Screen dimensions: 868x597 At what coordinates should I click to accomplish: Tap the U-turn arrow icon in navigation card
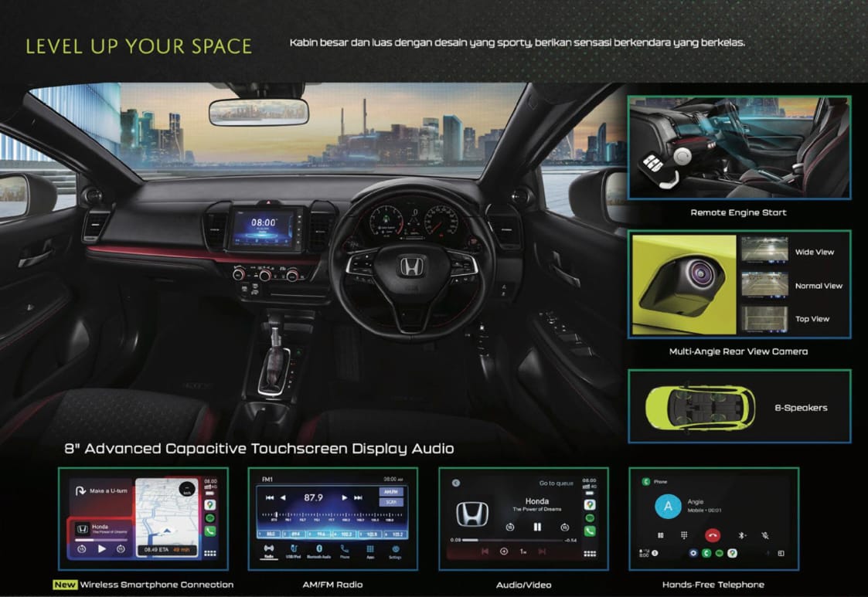point(80,490)
